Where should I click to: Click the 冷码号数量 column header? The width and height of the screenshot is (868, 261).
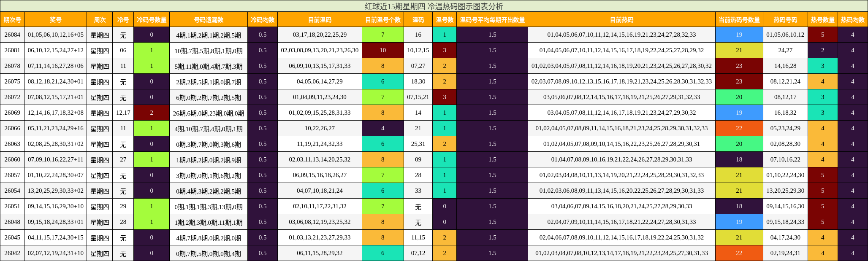pos(152,19)
